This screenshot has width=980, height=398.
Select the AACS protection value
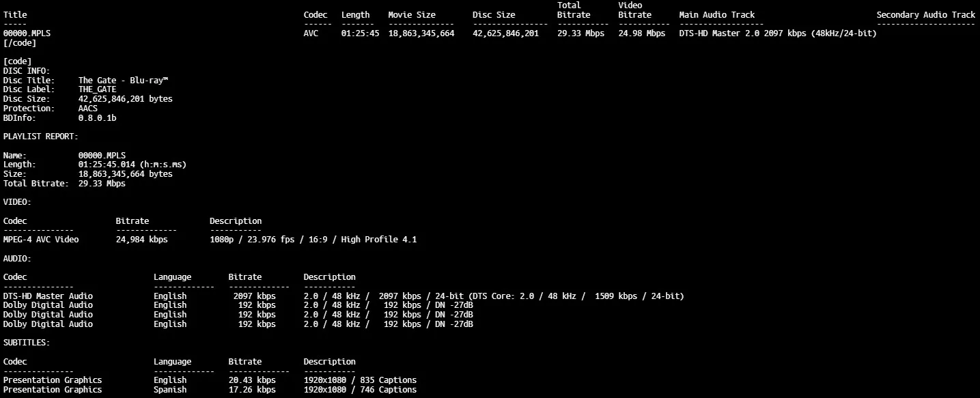[87, 109]
